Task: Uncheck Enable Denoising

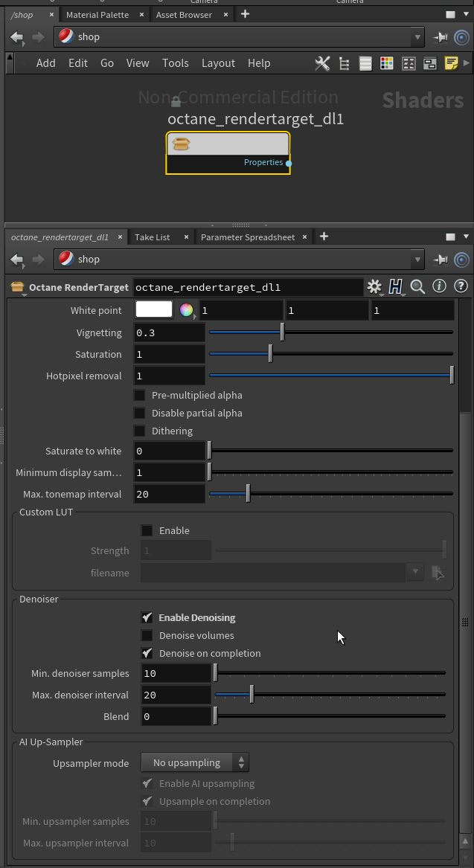Action: [x=147, y=617]
